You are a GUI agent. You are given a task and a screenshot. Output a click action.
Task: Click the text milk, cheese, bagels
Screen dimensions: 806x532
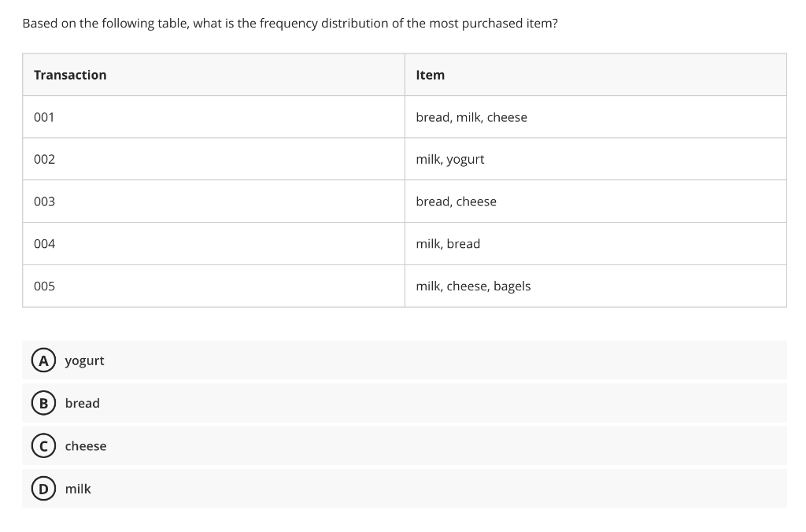point(473,286)
